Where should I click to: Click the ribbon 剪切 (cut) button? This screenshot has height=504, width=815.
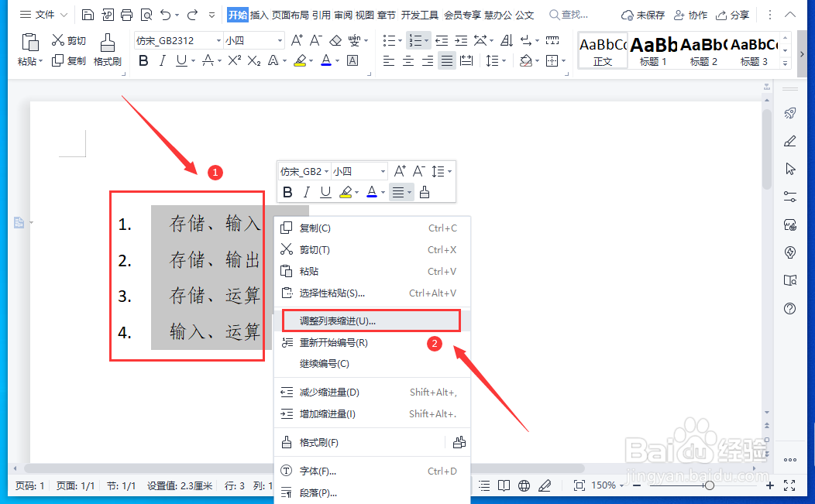coord(69,40)
